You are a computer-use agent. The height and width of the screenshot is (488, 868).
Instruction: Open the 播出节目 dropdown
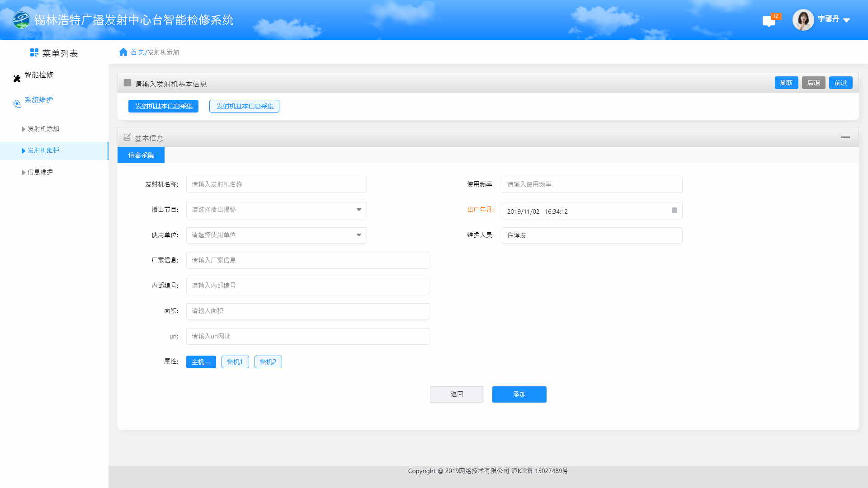click(x=277, y=210)
